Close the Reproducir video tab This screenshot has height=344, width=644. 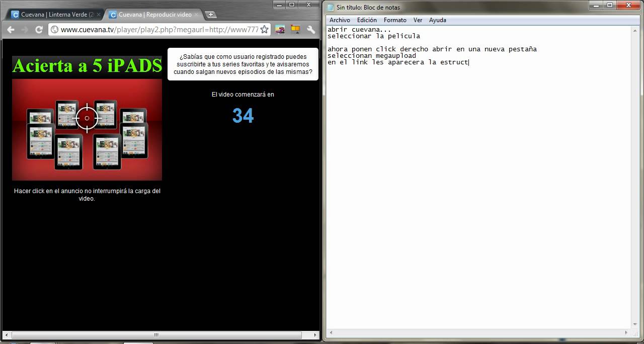[196, 15]
